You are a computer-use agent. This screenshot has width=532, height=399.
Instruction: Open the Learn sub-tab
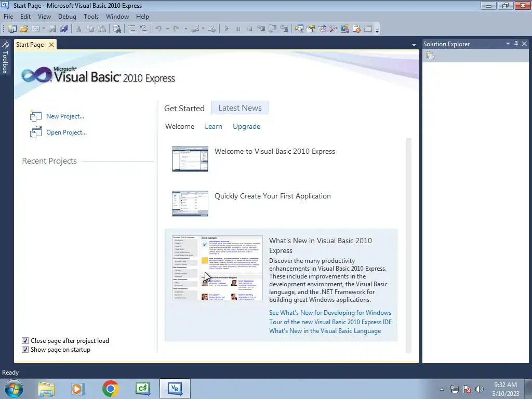coord(214,126)
